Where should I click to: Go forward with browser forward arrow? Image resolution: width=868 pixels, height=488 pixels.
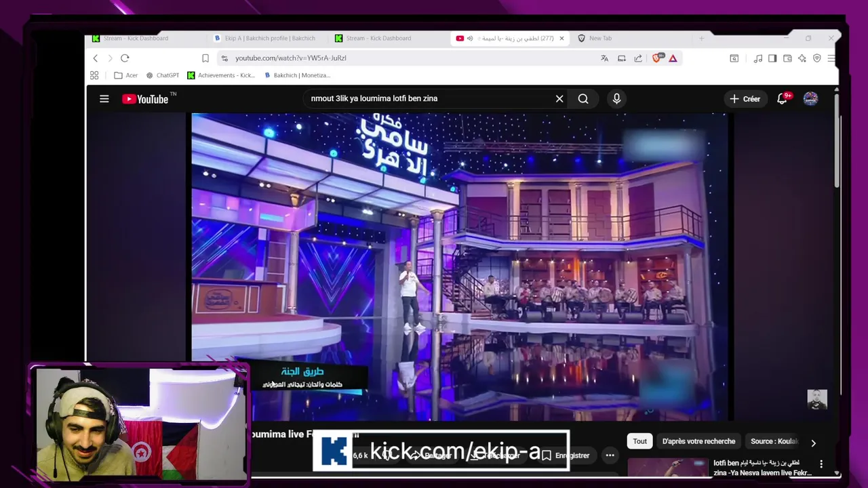pyautogui.click(x=110, y=58)
